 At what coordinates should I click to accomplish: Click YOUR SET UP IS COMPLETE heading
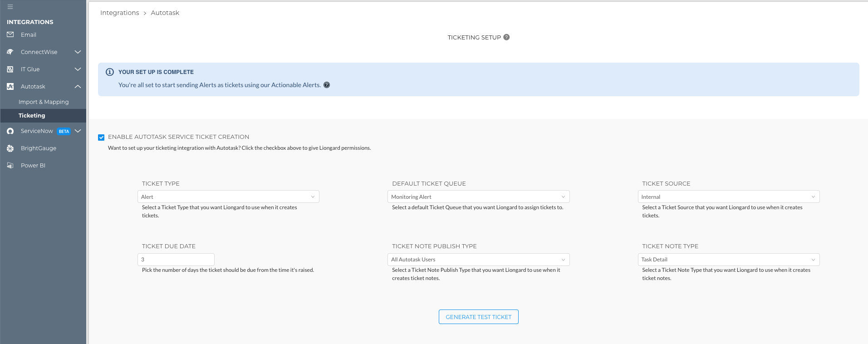coord(156,72)
